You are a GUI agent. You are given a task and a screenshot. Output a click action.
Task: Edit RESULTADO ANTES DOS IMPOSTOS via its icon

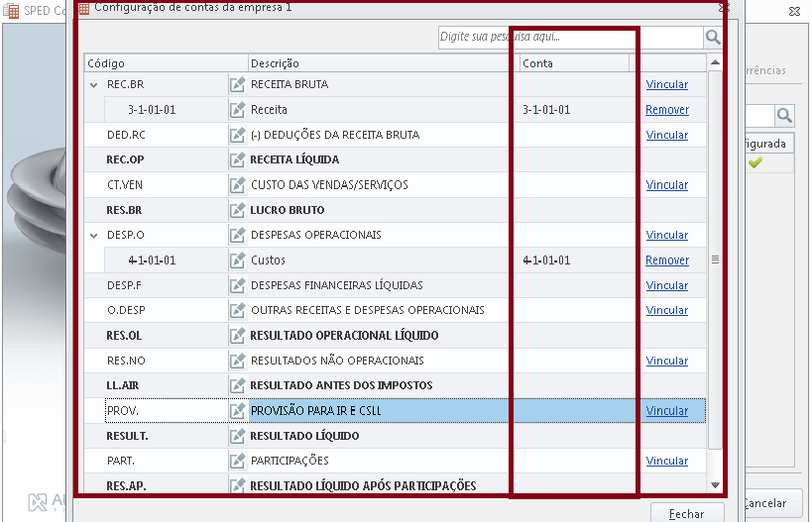[237, 385]
